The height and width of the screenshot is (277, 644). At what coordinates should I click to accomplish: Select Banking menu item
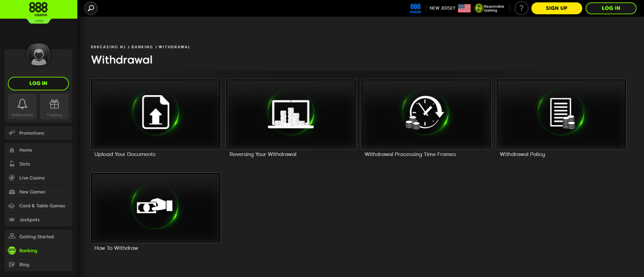coord(38,251)
